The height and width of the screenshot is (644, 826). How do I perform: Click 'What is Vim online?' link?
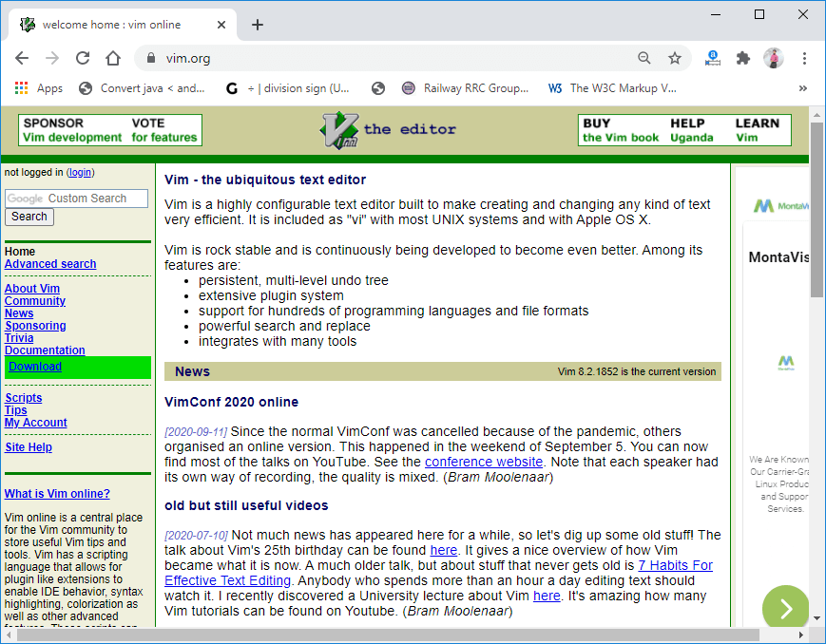pyautogui.click(x=57, y=493)
